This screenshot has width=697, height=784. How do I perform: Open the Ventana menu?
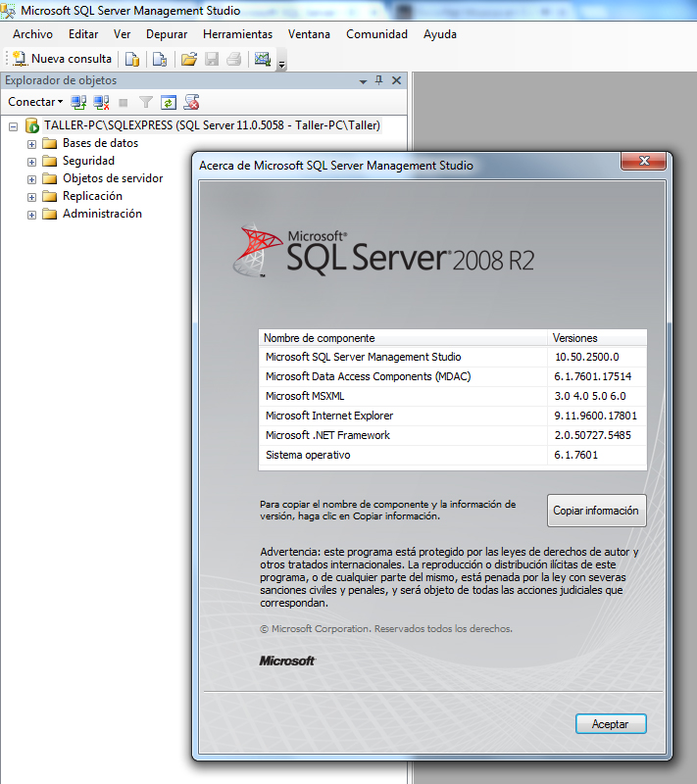pos(309,34)
